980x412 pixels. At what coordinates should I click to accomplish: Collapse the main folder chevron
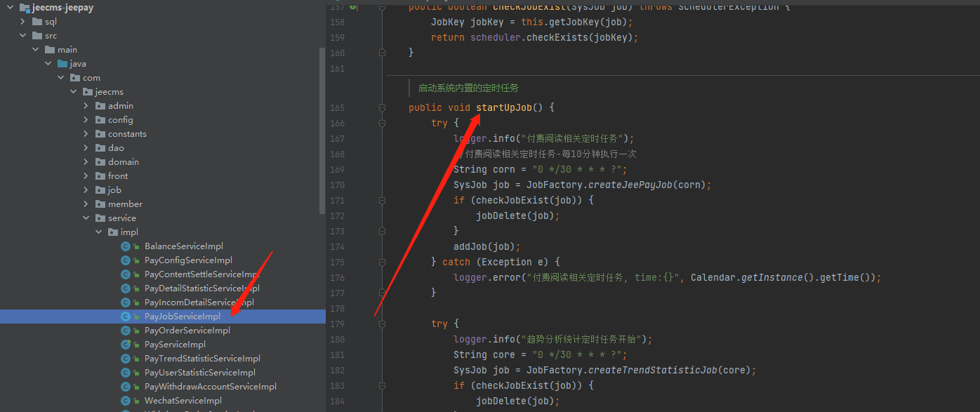point(35,50)
